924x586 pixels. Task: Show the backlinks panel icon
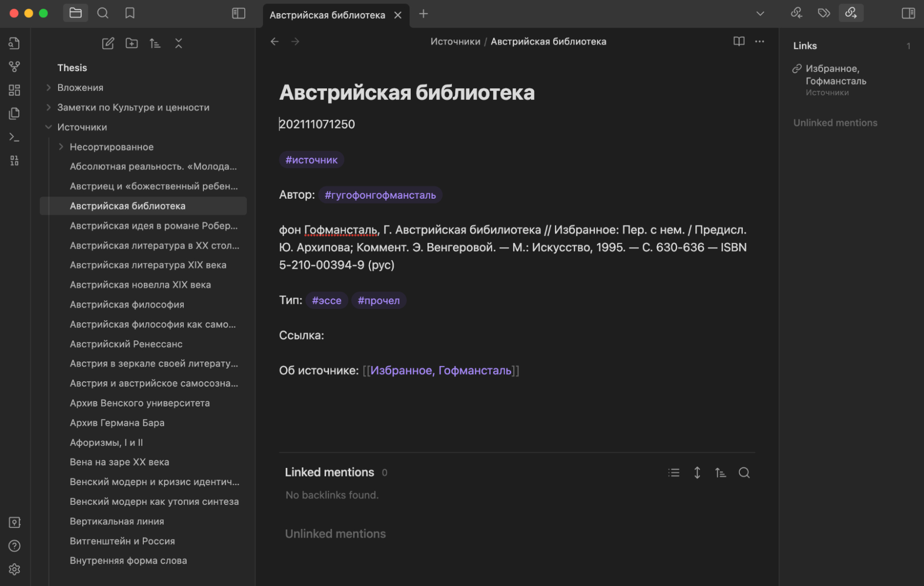click(x=796, y=13)
